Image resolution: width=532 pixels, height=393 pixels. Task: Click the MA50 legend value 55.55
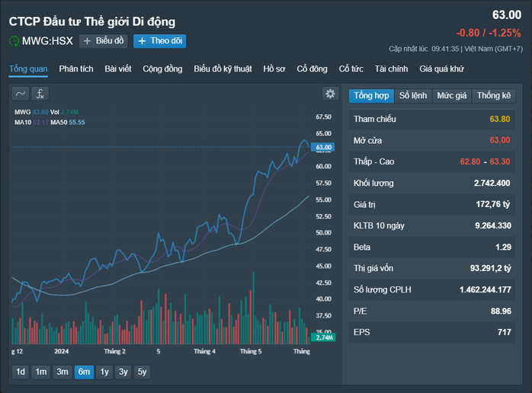coord(77,123)
